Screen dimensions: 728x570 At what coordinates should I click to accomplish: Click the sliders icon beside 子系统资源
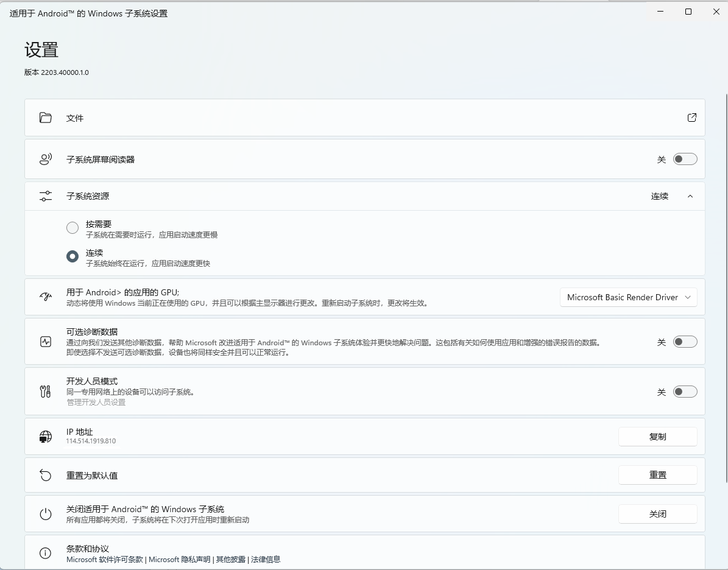point(46,196)
